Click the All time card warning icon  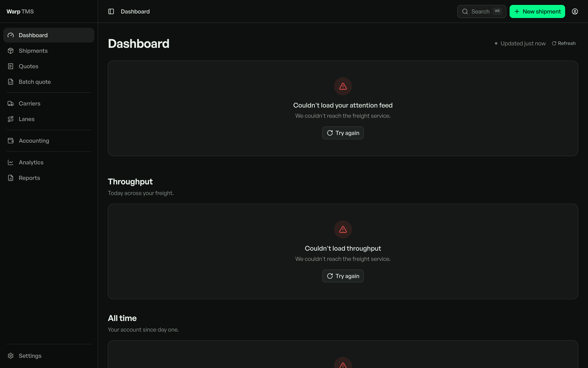pyautogui.click(x=343, y=365)
